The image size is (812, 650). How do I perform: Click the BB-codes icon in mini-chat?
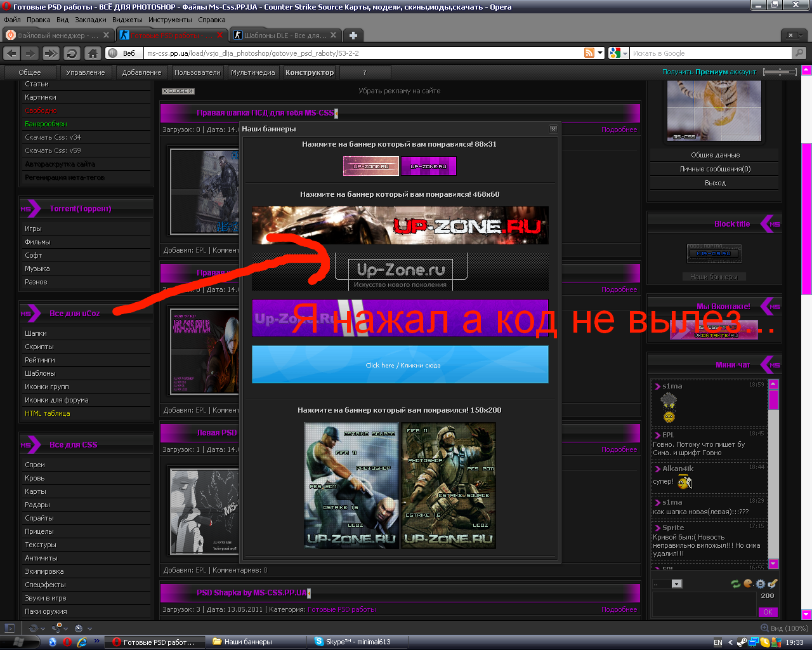tap(760, 584)
